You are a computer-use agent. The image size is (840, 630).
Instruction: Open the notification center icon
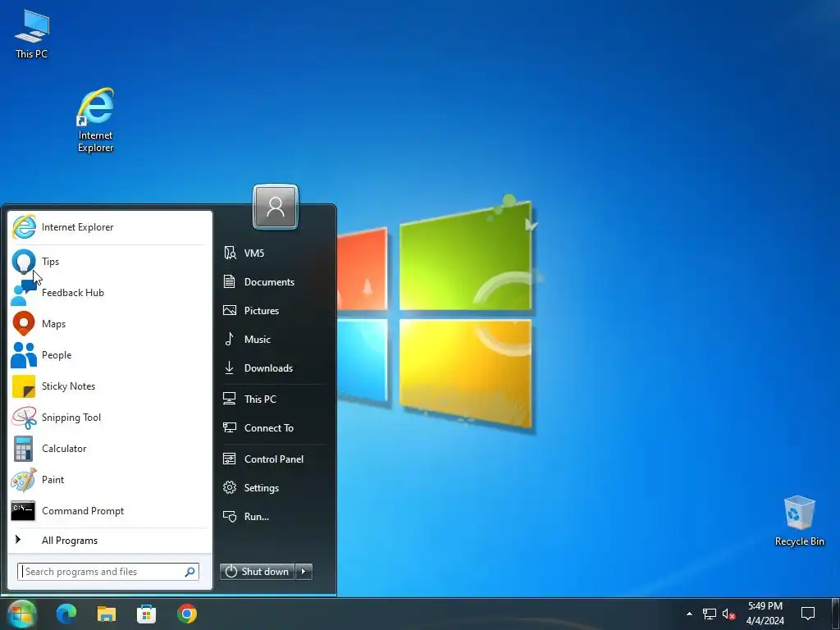click(808, 614)
